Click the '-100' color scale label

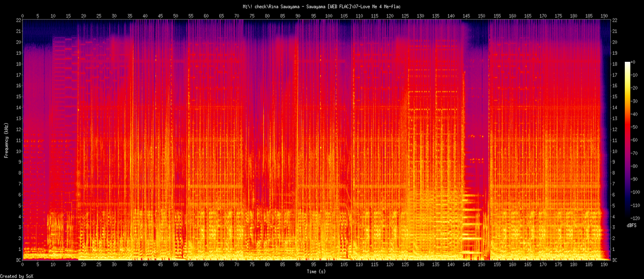coord(636,193)
